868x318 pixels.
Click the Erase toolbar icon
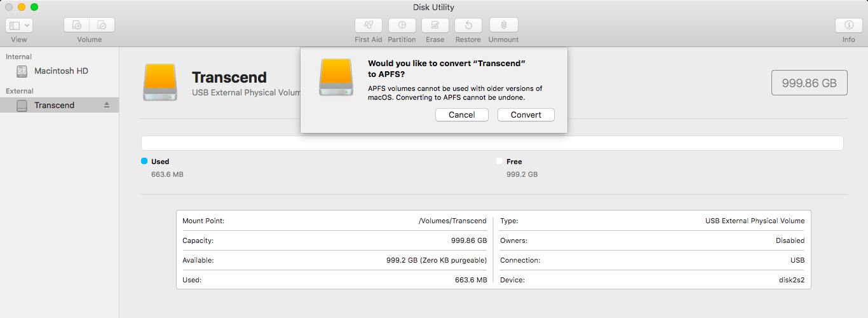click(435, 25)
